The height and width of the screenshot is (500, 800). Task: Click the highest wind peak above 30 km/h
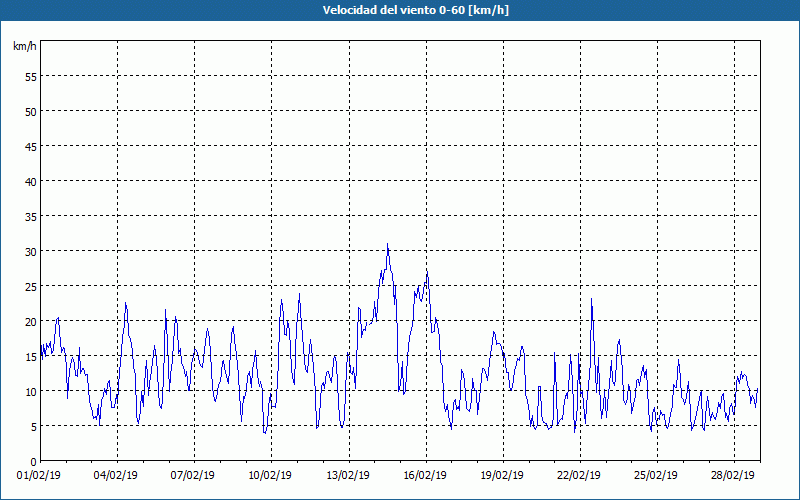(388, 245)
